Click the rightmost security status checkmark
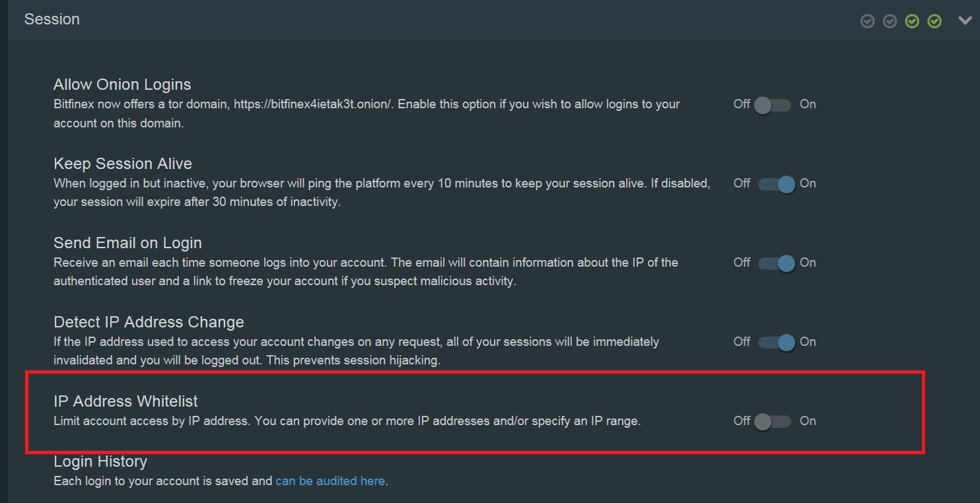This screenshot has height=503, width=980. point(934,20)
